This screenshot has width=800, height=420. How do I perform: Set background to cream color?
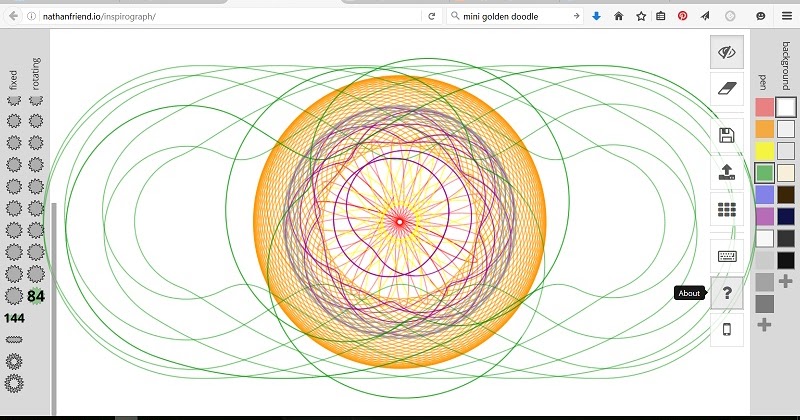[786, 173]
